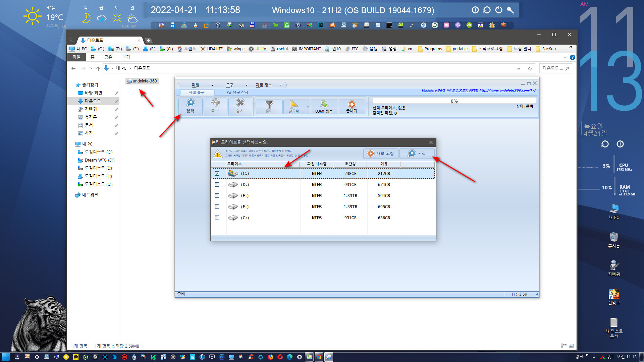Select Dream WTG (D:) in navigation pane

click(96, 160)
